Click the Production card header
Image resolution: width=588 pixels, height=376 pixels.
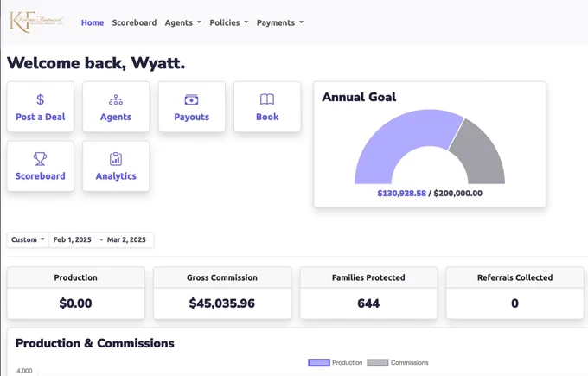coord(75,277)
